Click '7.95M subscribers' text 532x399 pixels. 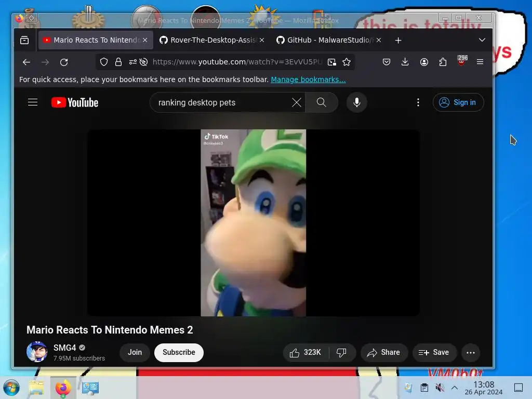point(79,358)
